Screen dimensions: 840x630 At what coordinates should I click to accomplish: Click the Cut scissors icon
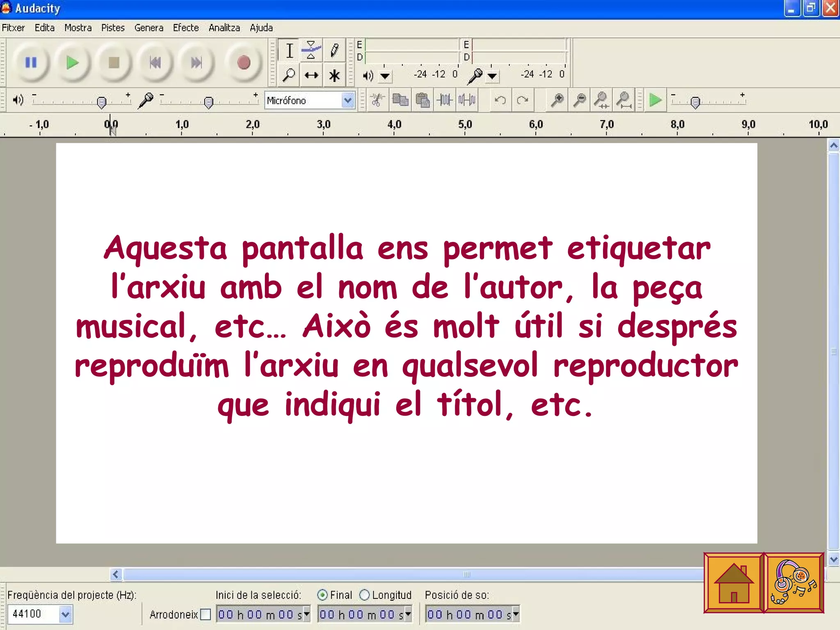point(377,100)
